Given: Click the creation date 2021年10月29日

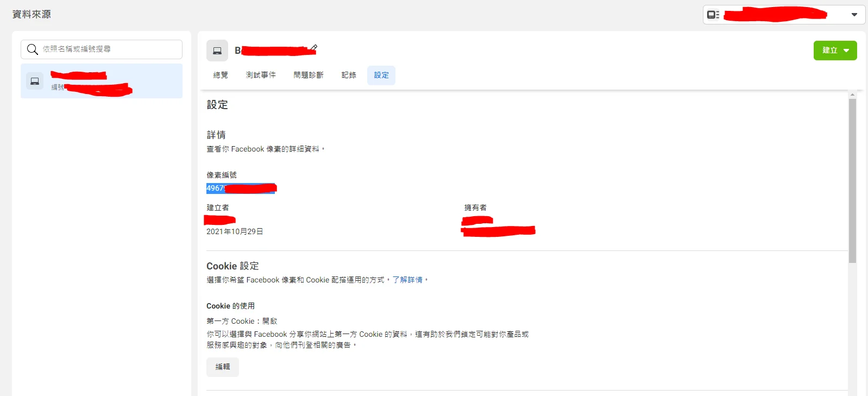Looking at the screenshot, I should pos(235,231).
